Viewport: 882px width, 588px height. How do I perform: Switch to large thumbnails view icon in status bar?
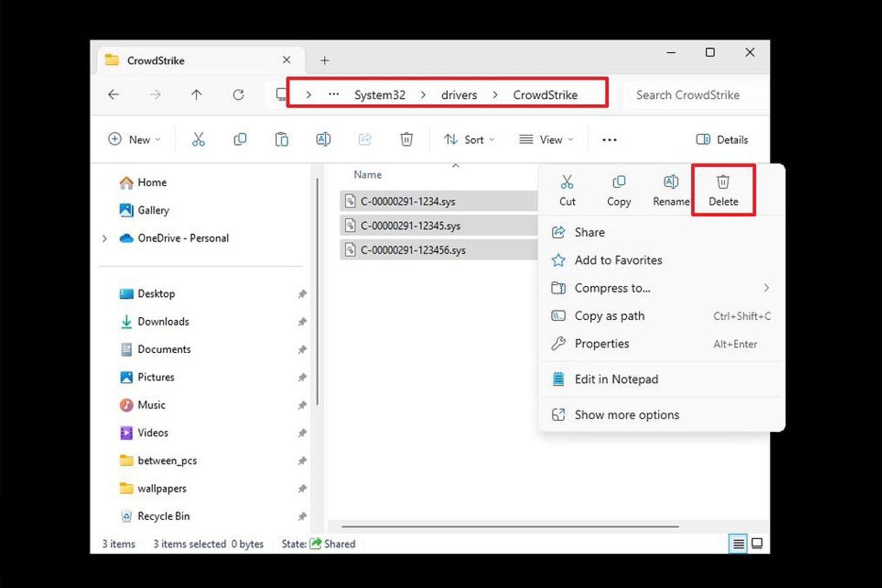(x=757, y=544)
